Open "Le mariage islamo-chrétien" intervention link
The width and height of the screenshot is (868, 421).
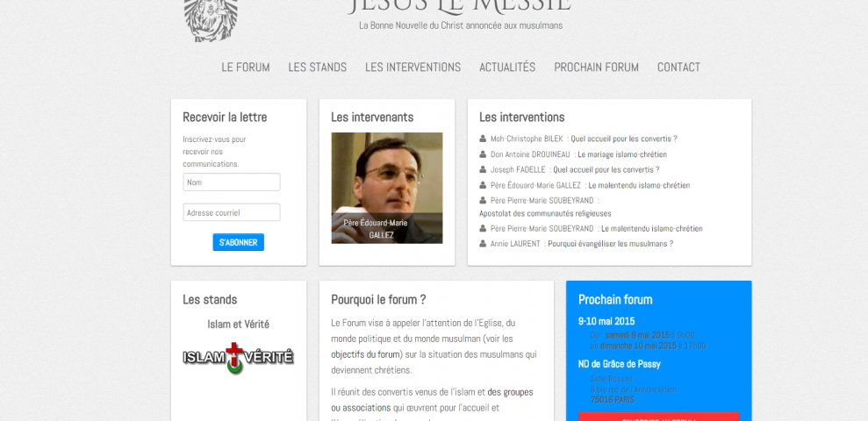coord(622,154)
